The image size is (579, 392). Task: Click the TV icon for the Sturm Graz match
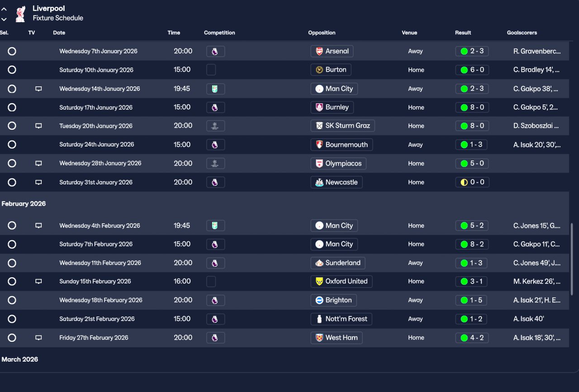pyautogui.click(x=38, y=126)
